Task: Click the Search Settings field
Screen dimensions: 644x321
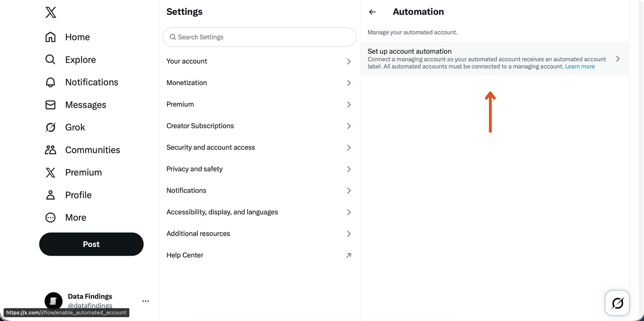Action: click(x=260, y=37)
